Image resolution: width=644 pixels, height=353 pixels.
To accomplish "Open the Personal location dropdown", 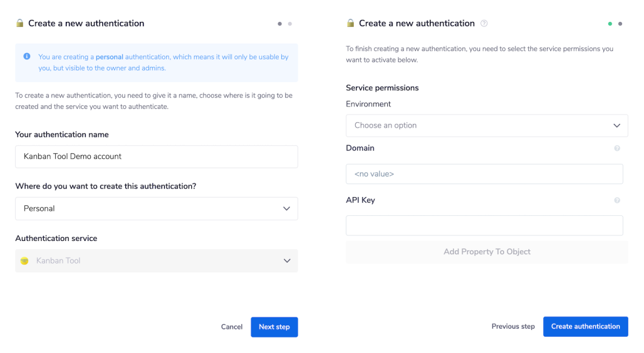I will (157, 208).
